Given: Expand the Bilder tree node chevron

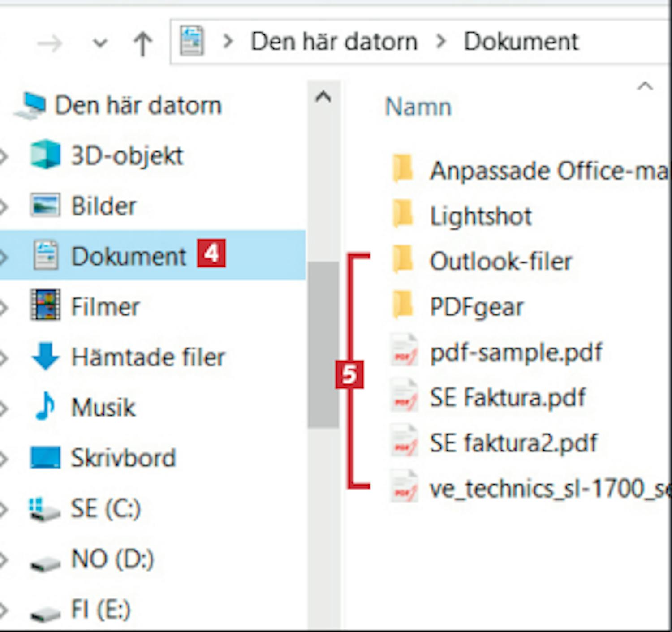Looking at the screenshot, I should pyautogui.click(x=4, y=206).
